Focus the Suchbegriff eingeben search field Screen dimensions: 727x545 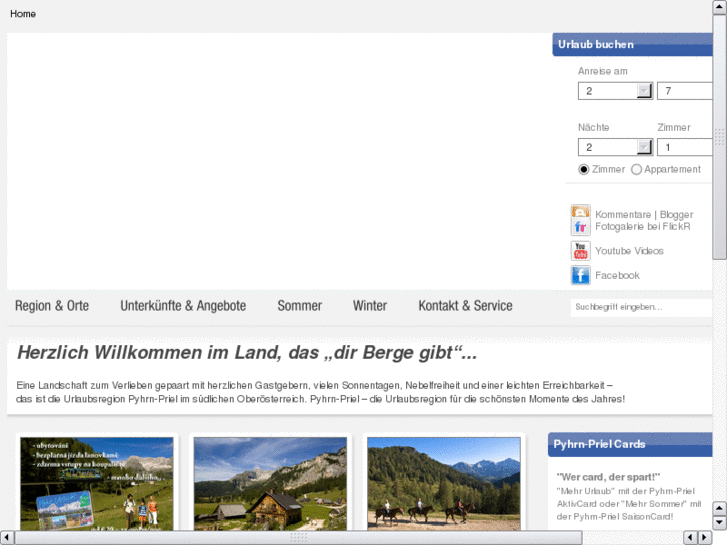pos(641,307)
